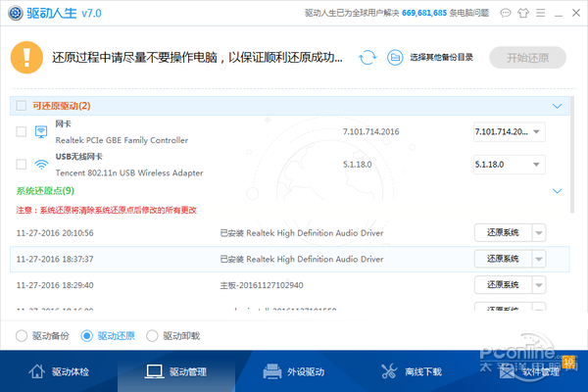This screenshot has width=588, height=392.
Task: Click the printer icon for 外设驱动
Action: 272,371
